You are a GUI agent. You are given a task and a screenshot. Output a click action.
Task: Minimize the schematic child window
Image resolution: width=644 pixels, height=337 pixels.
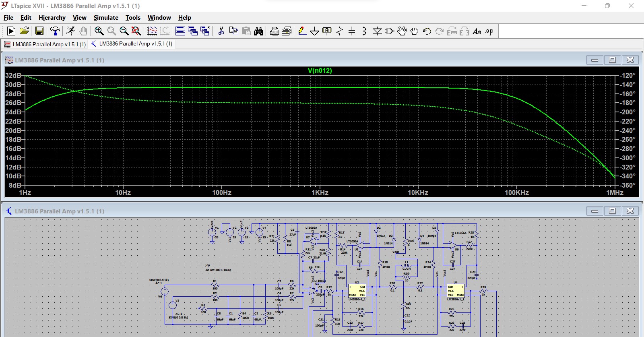click(594, 211)
